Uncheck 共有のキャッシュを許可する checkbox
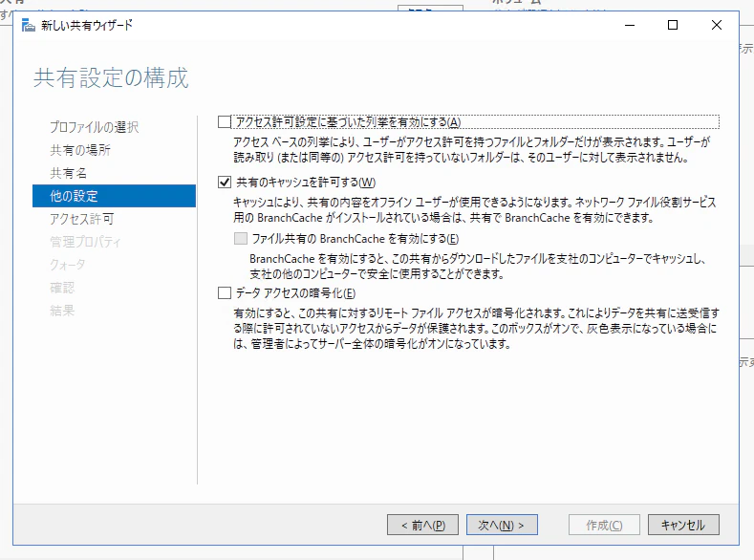The width and height of the screenshot is (754, 560). click(225, 183)
